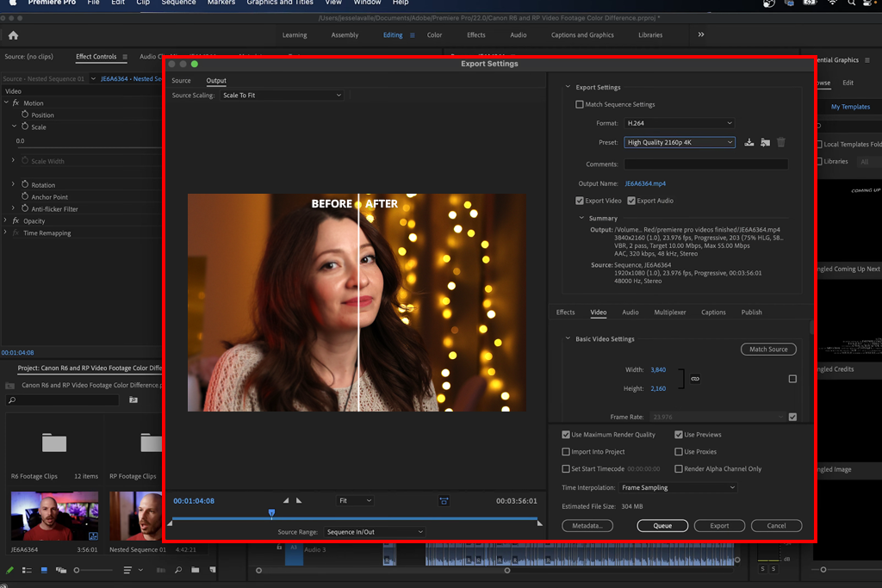Click the Set Out Point triangle icon
The height and width of the screenshot is (588, 882).
[x=299, y=500]
